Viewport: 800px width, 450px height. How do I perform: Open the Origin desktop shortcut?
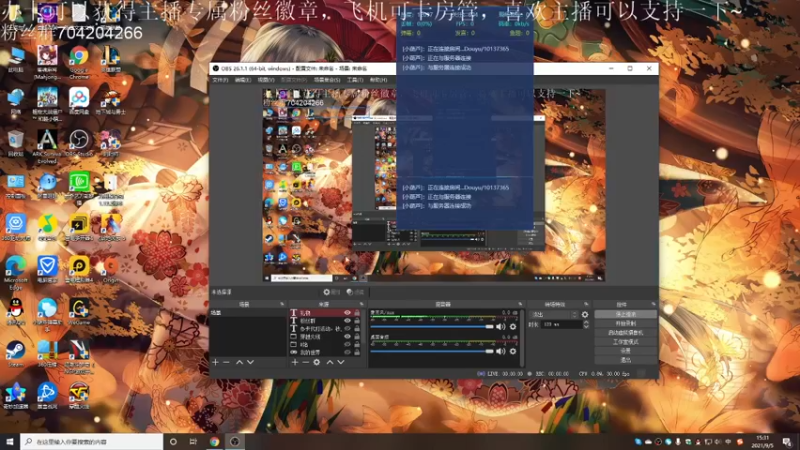110,270
